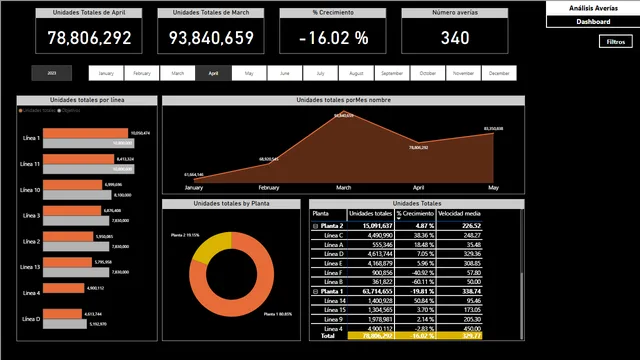This screenshot has width=640, height=360.
Task: Select the yellow Planta 2 donut slice
Action: tap(211, 247)
